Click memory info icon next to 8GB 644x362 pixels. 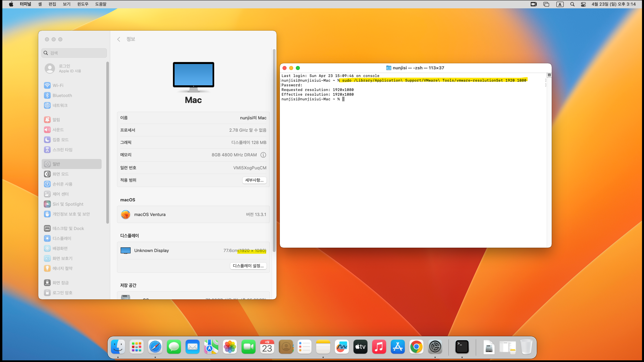pyautogui.click(x=263, y=155)
